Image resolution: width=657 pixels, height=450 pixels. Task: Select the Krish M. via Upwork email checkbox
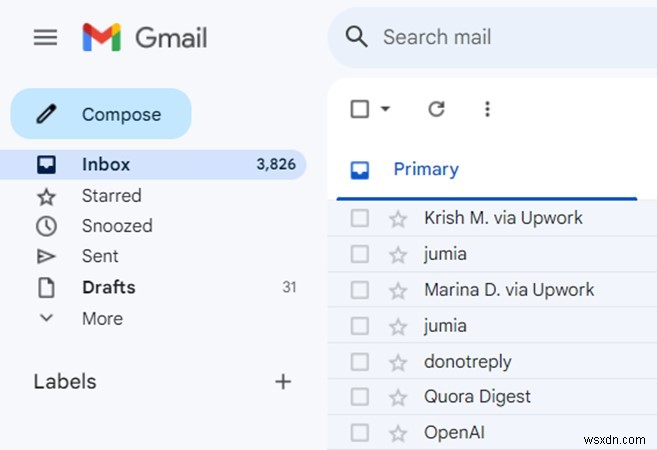pos(360,218)
